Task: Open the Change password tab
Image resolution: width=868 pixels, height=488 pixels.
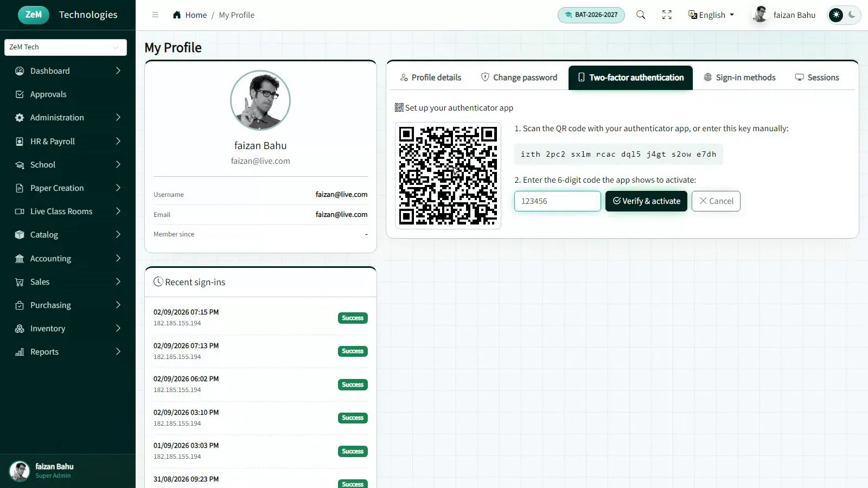Action: click(519, 78)
